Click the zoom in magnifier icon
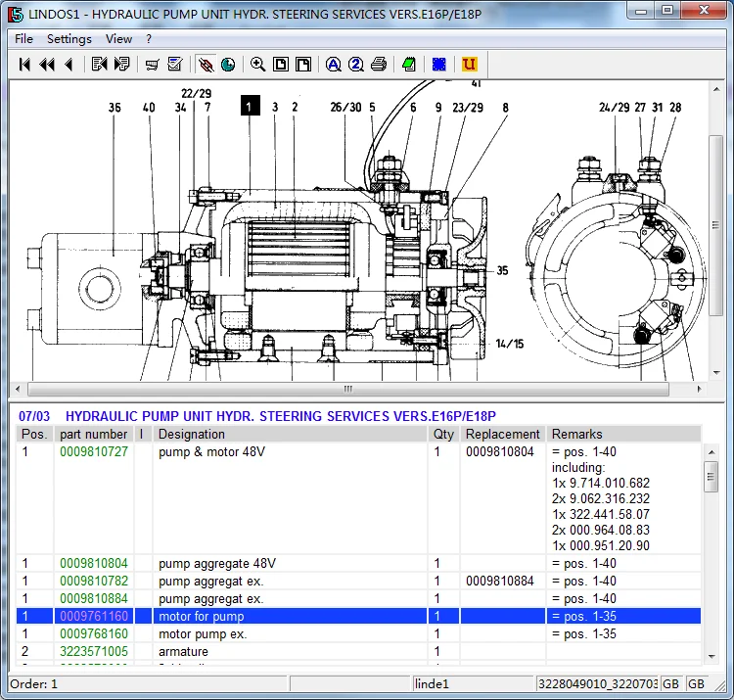734x700 pixels. tap(257, 65)
